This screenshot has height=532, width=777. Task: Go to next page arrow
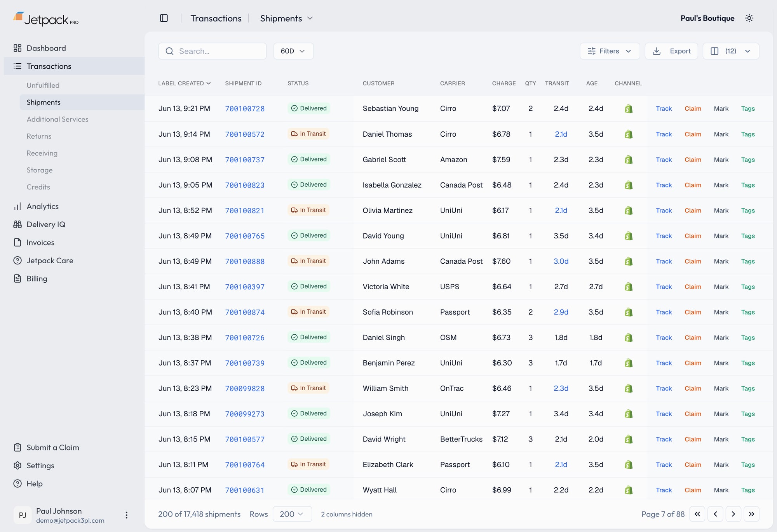click(733, 514)
